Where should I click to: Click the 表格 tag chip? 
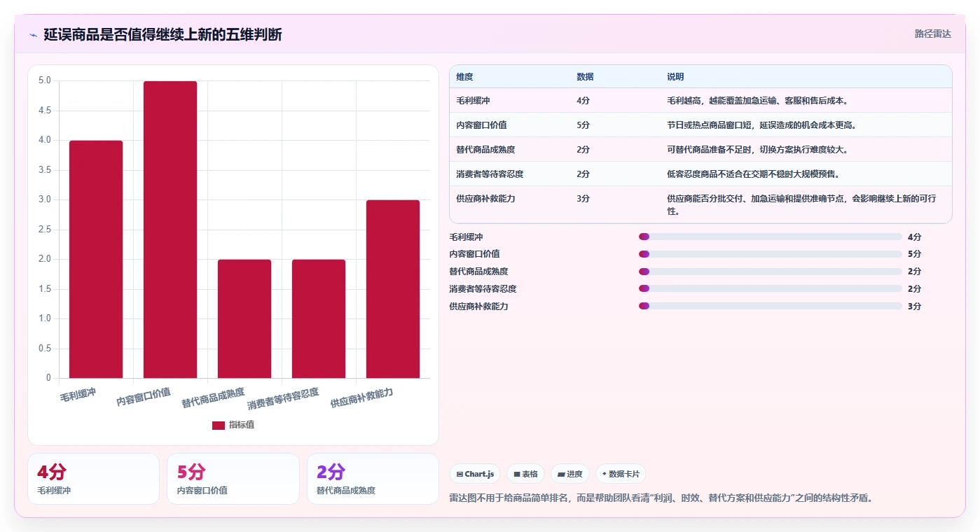pyautogui.click(x=525, y=474)
